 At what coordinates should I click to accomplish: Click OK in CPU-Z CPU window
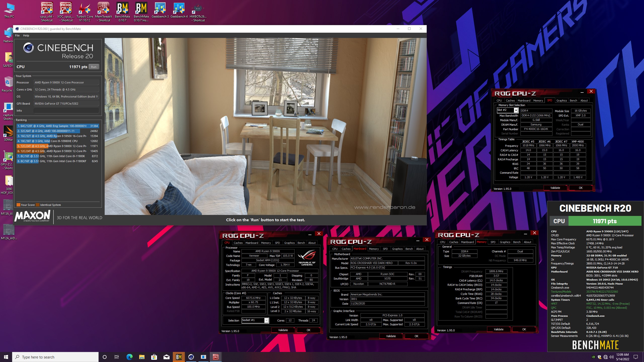click(308, 330)
